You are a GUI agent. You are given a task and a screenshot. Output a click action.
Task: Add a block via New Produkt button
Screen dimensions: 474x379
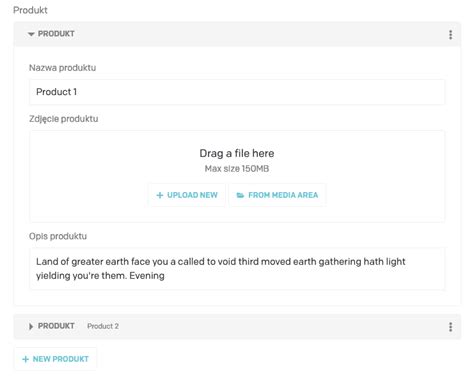(x=55, y=359)
